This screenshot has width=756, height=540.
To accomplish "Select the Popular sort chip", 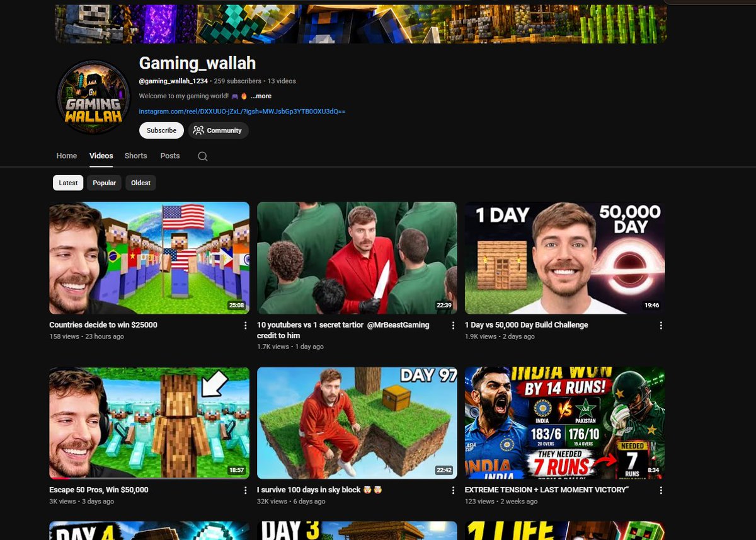I will pos(104,183).
